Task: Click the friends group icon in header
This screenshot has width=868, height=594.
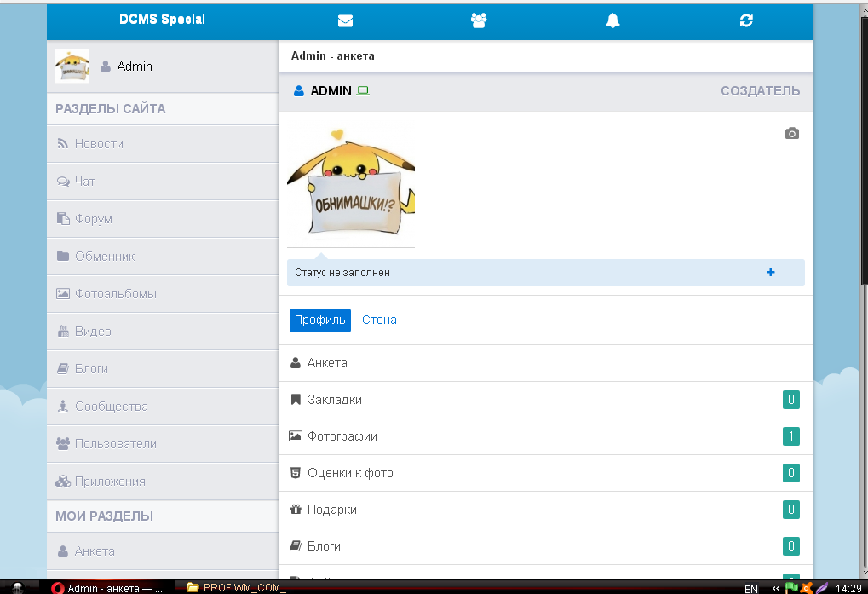Action: 479,21
